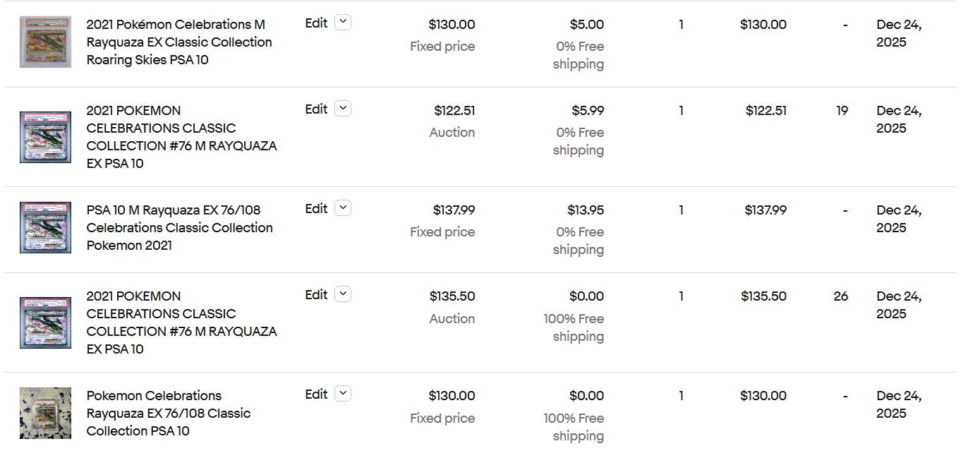
Task: Show more actions chevron for the $135.50 auction
Action: [343, 294]
